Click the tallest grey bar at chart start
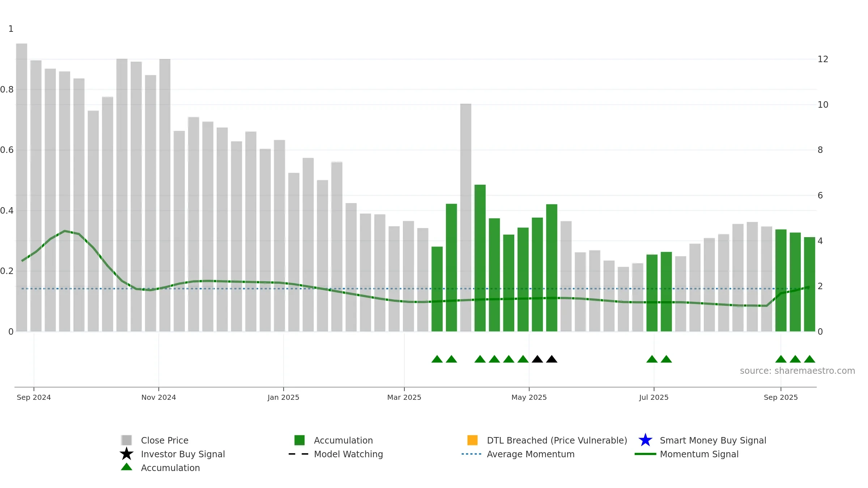Viewport: 868px width, 488px height. pyautogui.click(x=22, y=187)
